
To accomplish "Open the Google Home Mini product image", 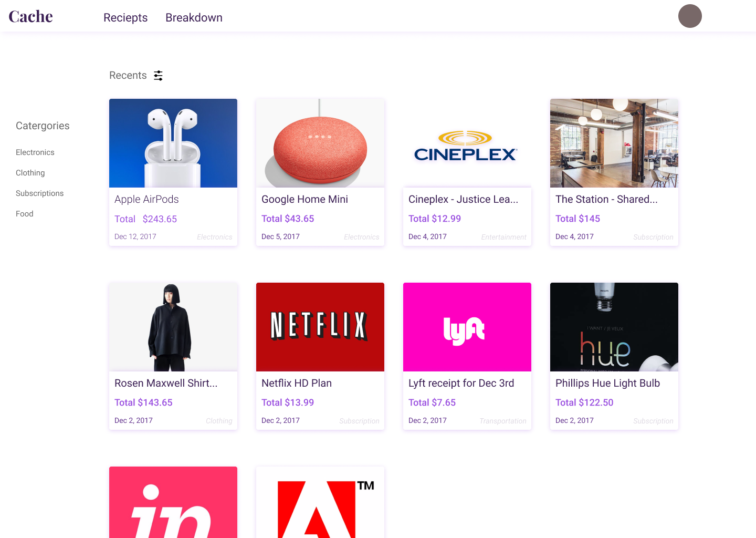I will [320, 143].
